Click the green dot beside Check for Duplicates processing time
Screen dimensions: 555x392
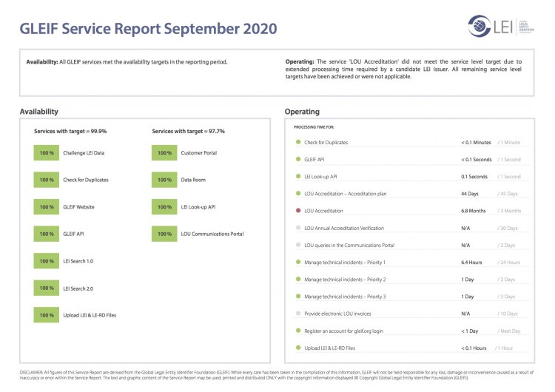pos(297,142)
